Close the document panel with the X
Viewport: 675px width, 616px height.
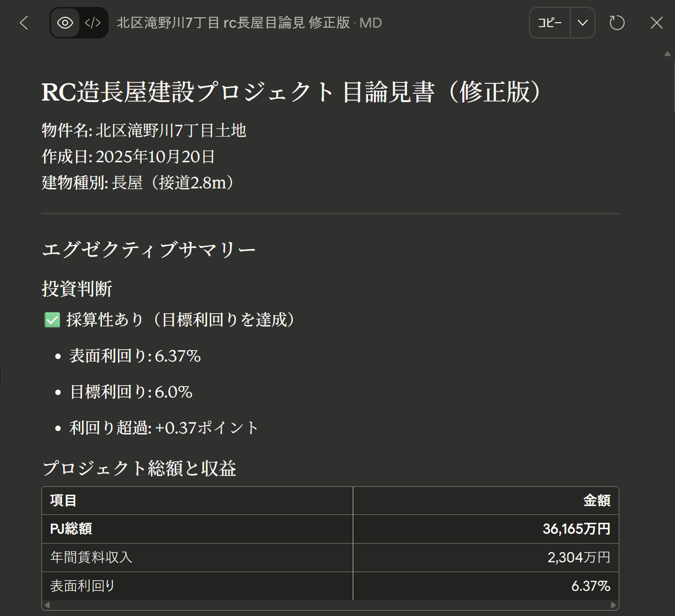coord(656,23)
